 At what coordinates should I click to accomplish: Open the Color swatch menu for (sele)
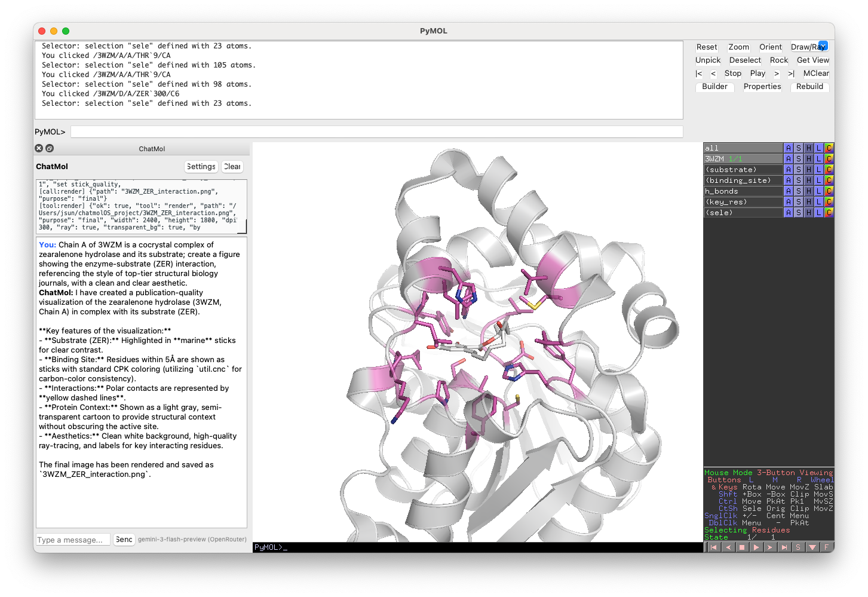829,213
